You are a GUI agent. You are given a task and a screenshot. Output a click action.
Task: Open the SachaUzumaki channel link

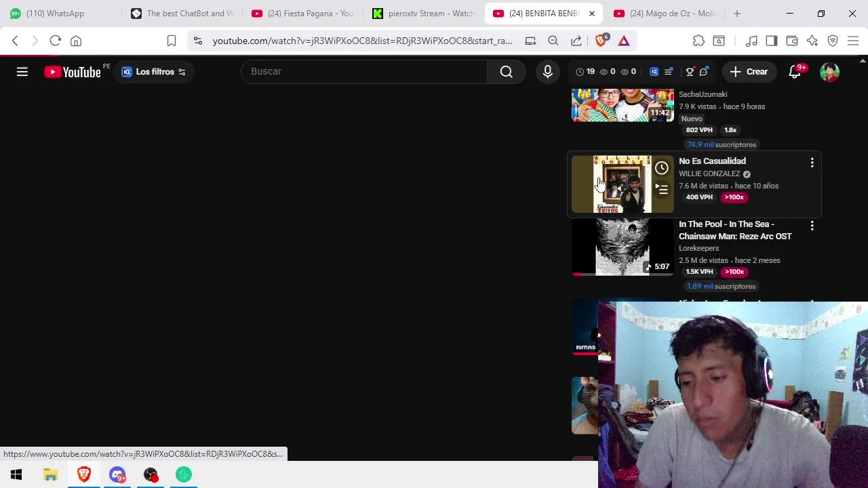tap(703, 94)
